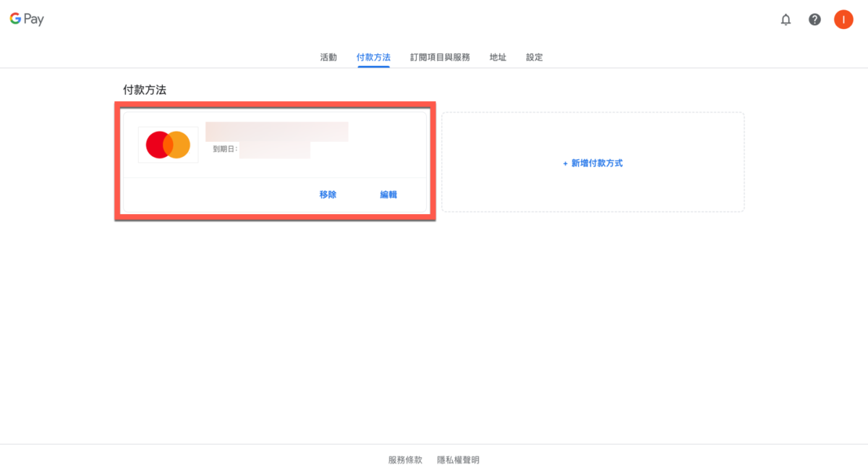Open the 服務條款 link in footer
This screenshot has width=868, height=476.
click(x=405, y=460)
